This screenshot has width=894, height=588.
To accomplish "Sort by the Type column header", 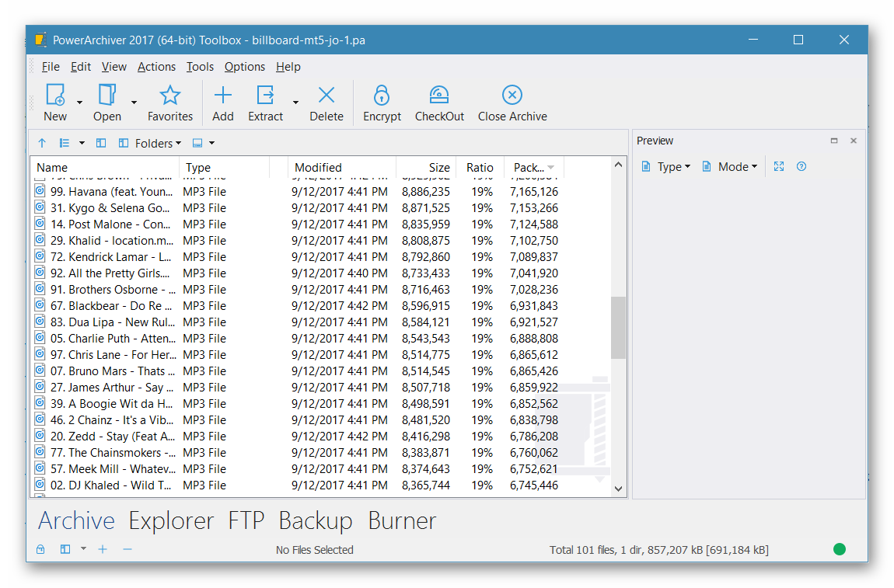I will pos(225,168).
